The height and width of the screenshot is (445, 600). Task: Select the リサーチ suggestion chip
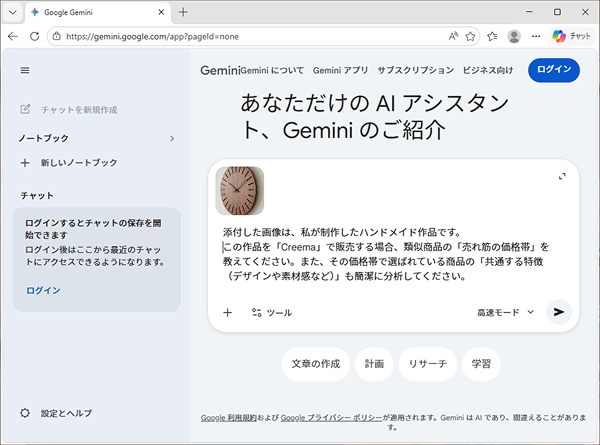(428, 364)
